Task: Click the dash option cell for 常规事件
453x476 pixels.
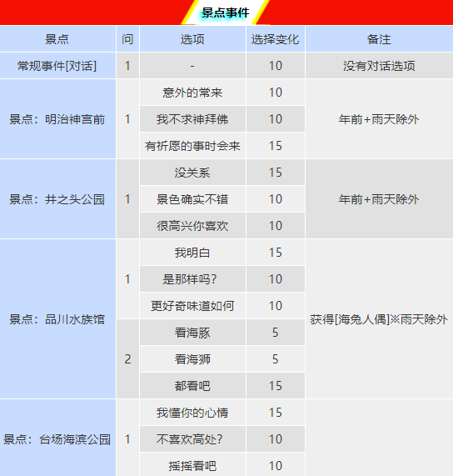Action: (x=192, y=66)
